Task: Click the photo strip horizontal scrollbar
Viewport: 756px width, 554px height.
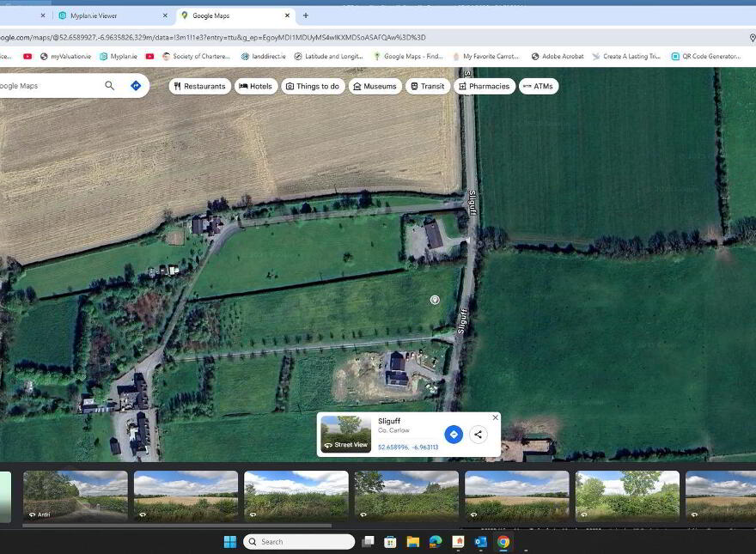Action: (x=177, y=526)
